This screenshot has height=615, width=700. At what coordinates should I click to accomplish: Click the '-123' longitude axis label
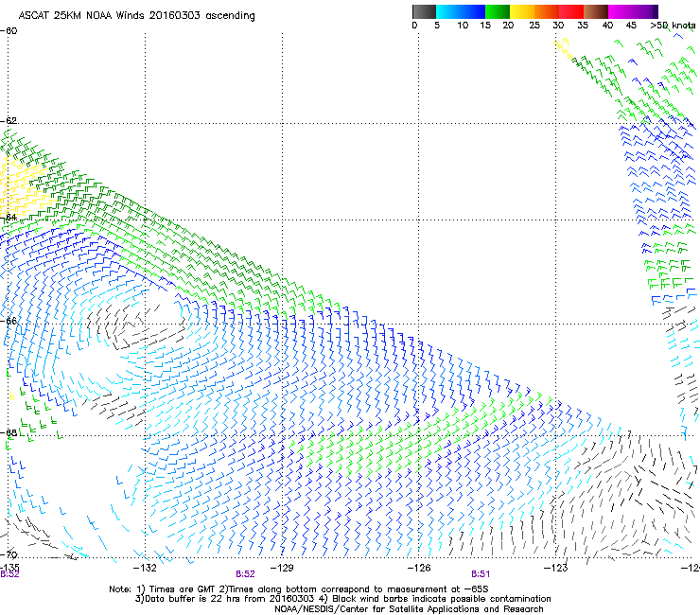[x=556, y=568]
